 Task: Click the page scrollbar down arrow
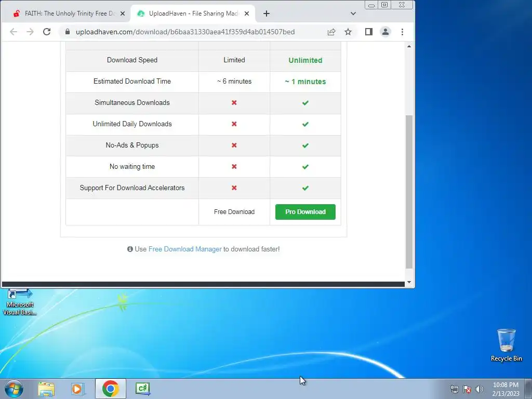[409, 282]
